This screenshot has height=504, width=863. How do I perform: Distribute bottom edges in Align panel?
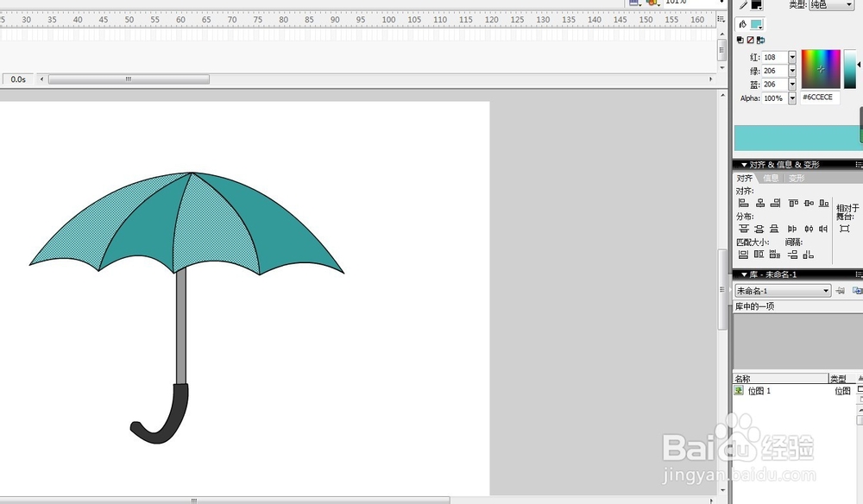pos(774,229)
